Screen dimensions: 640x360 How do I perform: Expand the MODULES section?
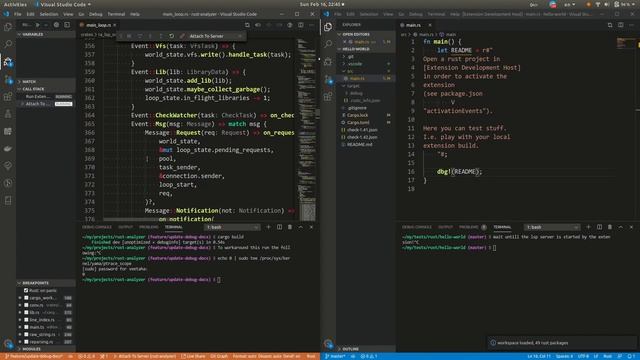tap(46, 349)
